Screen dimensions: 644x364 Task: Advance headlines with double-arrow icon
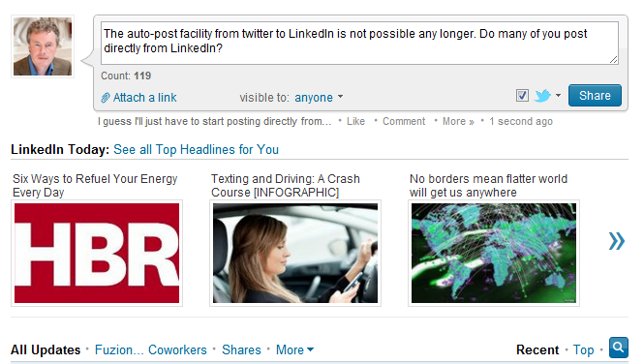click(617, 241)
